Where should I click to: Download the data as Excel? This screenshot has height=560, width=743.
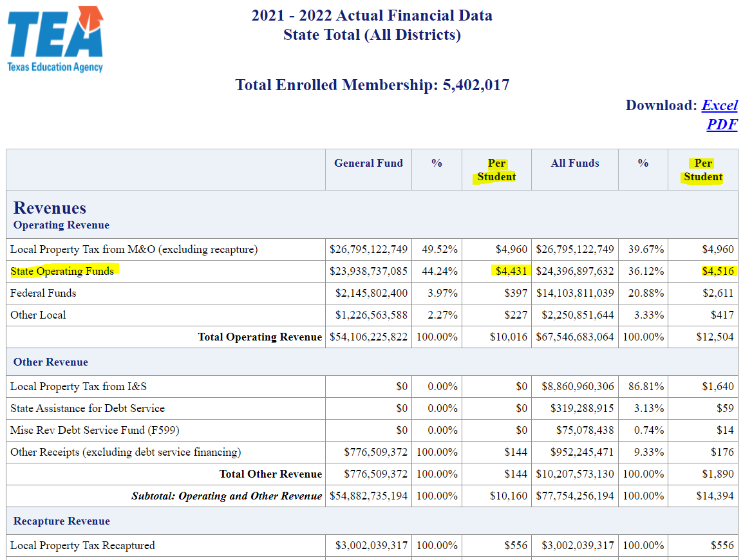tap(719, 105)
